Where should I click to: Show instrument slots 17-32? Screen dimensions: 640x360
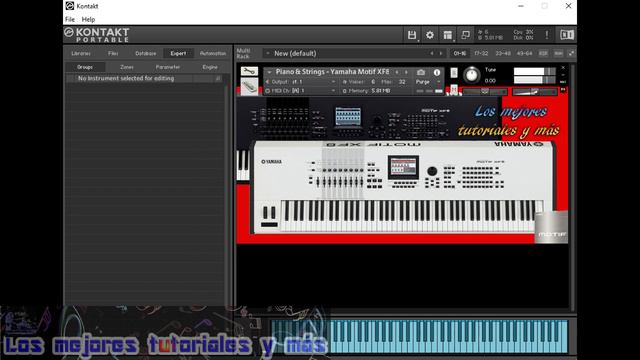[481, 53]
